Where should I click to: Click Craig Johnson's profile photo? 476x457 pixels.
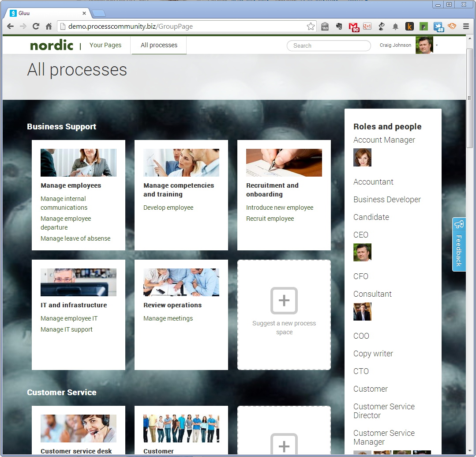pos(424,45)
